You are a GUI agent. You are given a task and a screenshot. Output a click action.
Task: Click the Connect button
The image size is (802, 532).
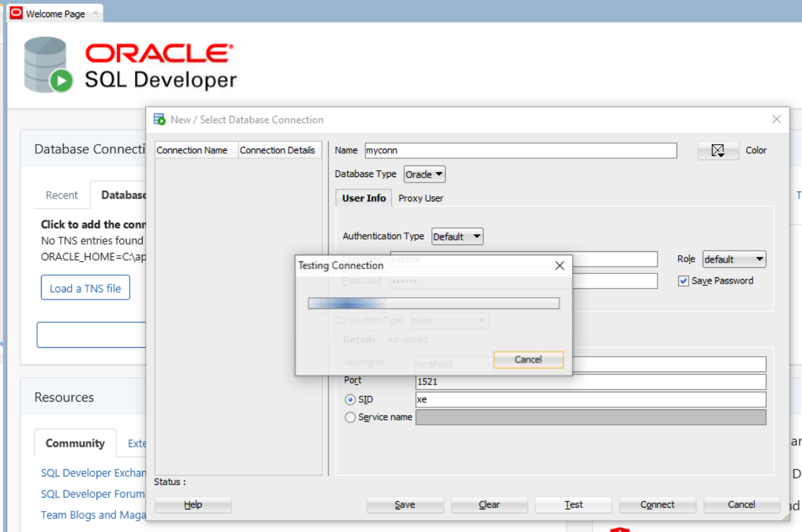tap(658, 505)
